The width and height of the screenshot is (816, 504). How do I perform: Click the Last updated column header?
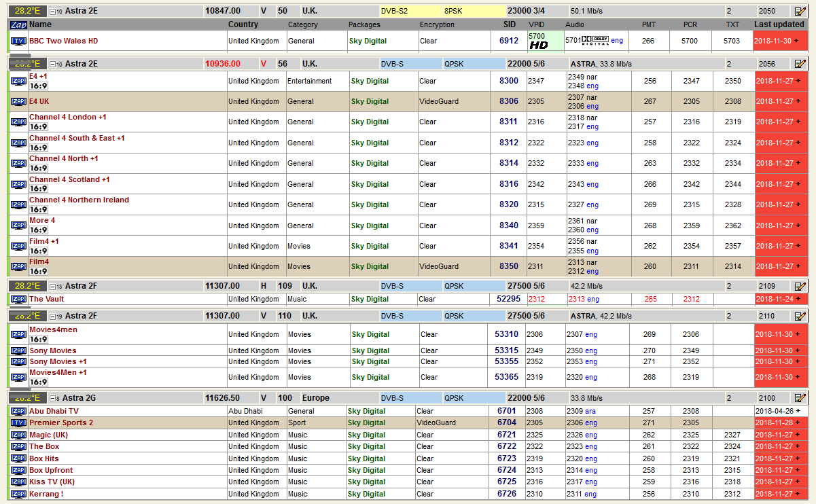point(779,24)
